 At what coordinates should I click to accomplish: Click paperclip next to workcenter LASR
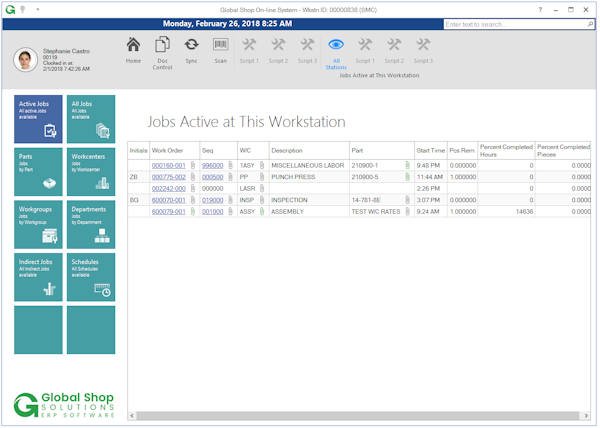(262, 188)
